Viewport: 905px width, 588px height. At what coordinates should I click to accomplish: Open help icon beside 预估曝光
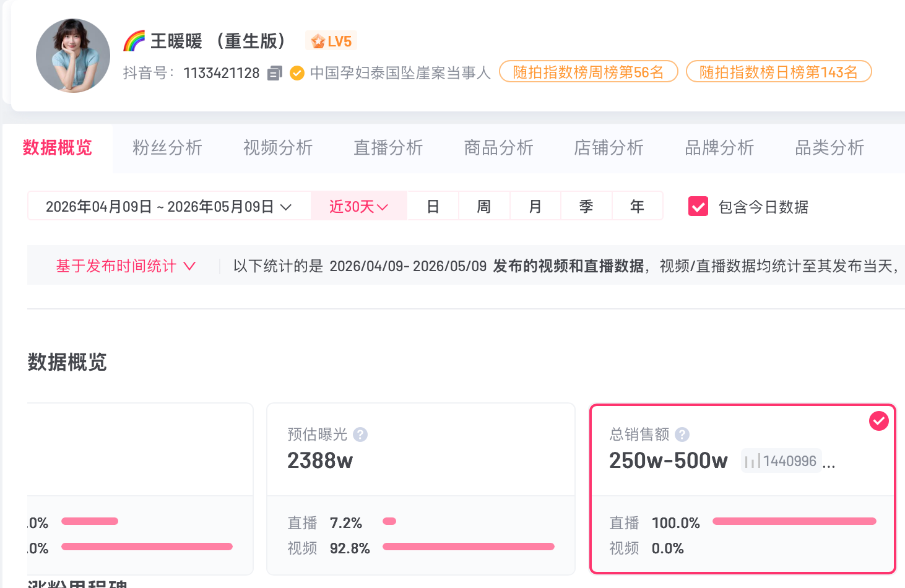(x=360, y=435)
